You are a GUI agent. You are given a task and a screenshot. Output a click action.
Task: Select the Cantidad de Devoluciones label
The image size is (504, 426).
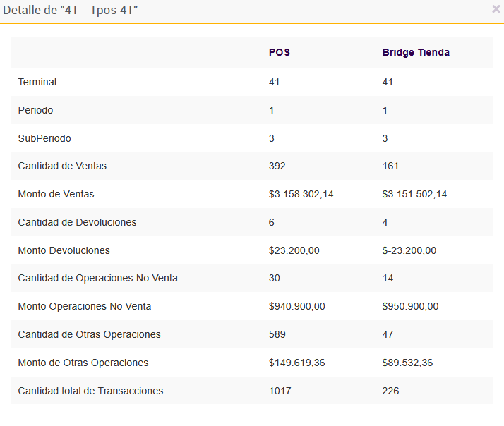pyautogui.click(x=77, y=222)
